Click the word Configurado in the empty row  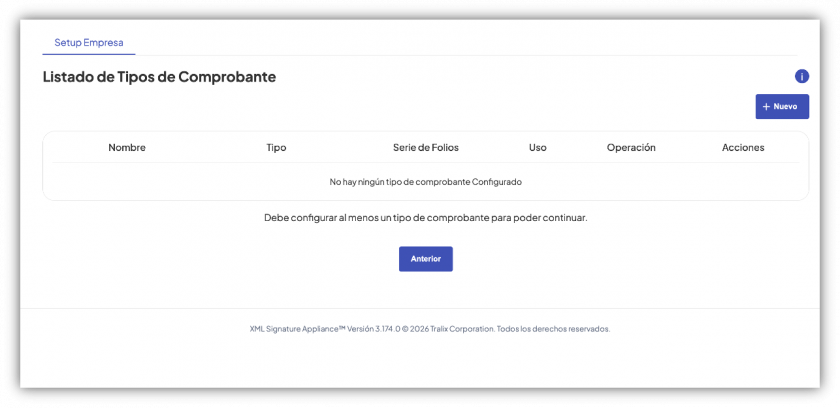point(497,182)
